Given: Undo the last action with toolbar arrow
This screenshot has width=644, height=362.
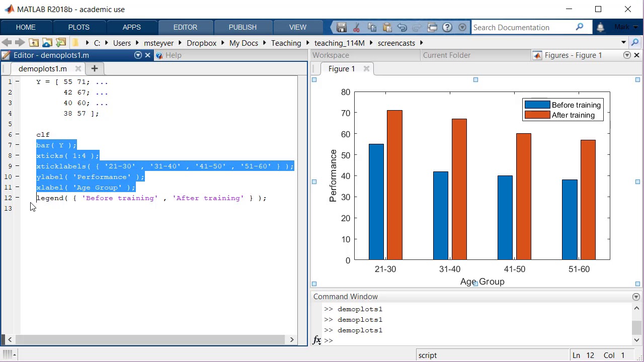Looking at the screenshot, I should [402, 27].
